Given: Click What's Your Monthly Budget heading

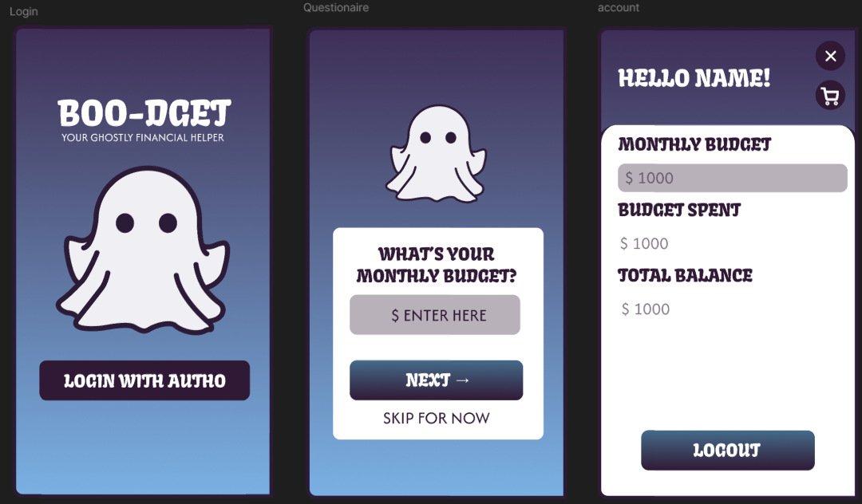Looking at the screenshot, I should [437, 265].
